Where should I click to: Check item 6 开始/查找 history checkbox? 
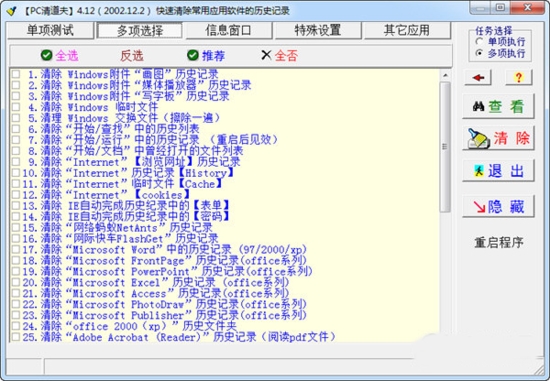pos(16,129)
